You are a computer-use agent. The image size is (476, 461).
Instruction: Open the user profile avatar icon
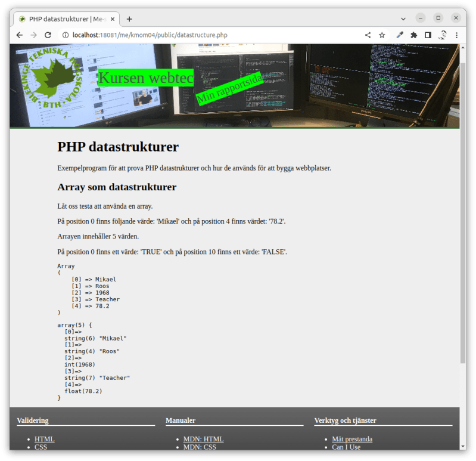(442, 35)
